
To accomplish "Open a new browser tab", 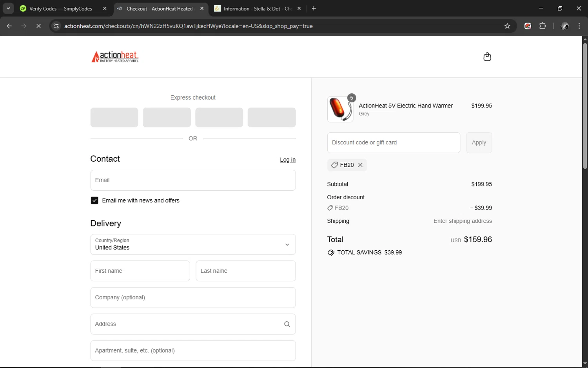I will (314, 8).
